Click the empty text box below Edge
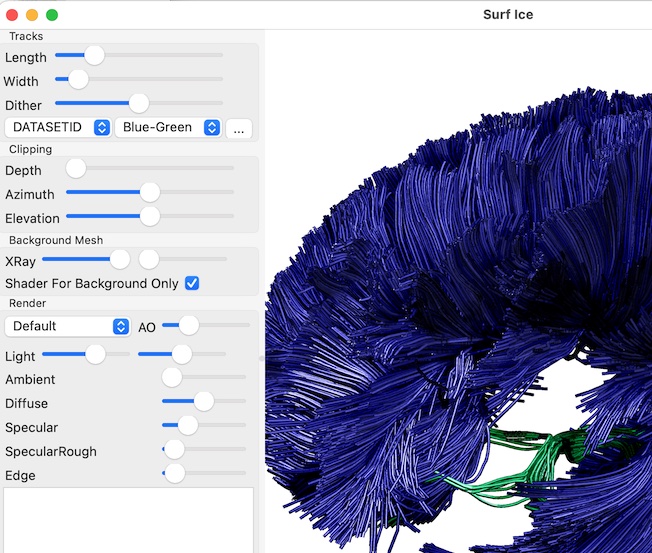 pos(128,520)
